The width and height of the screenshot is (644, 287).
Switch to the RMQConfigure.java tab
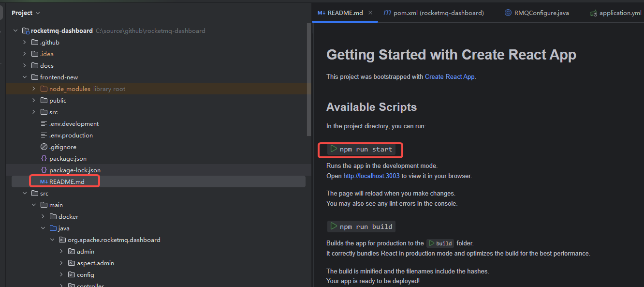537,13
